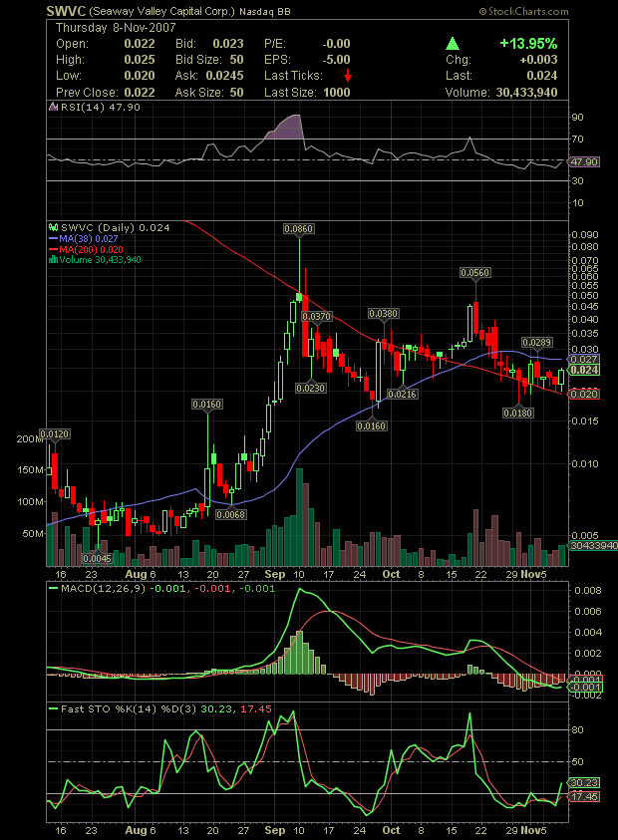Viewport: 618px width, 840px height.
Task: Click the +13.95% percent change
Action: pos(528,44)
